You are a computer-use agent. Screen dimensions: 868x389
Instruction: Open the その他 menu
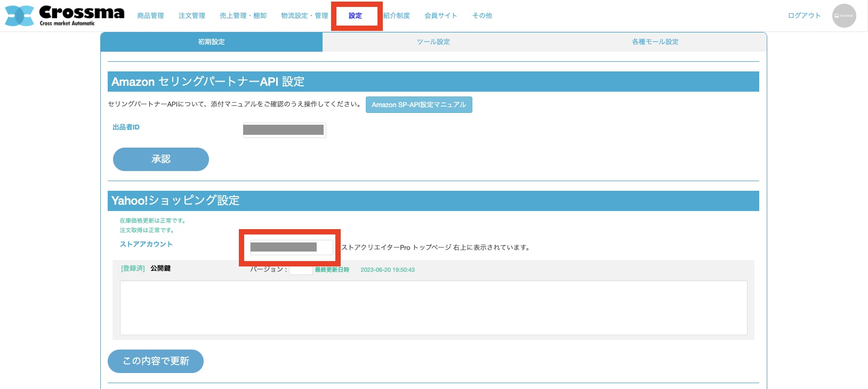click(482, 15)
